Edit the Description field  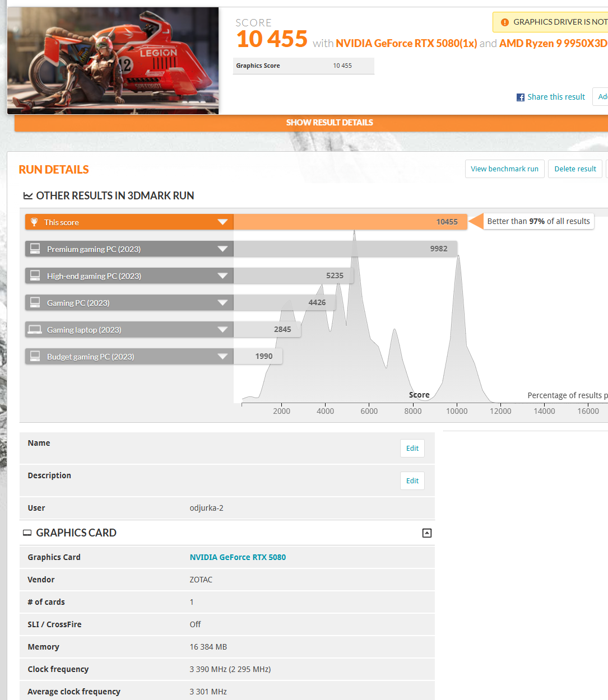pos(412,480)
